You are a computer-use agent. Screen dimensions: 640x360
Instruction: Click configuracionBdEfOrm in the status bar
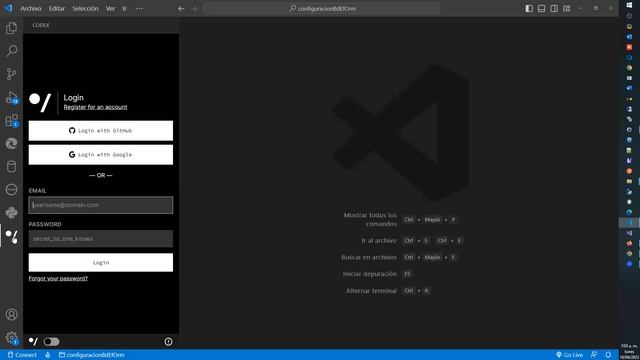(x=91, y=355)
